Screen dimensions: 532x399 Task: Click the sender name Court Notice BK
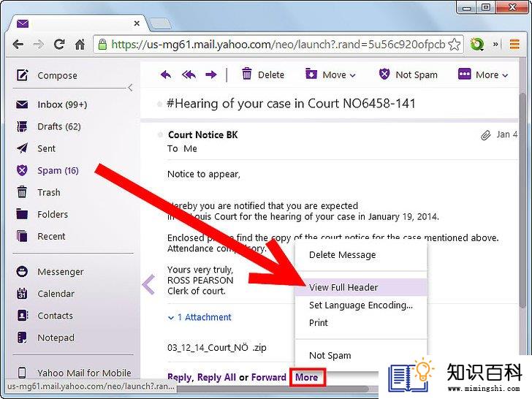[203, 135]
